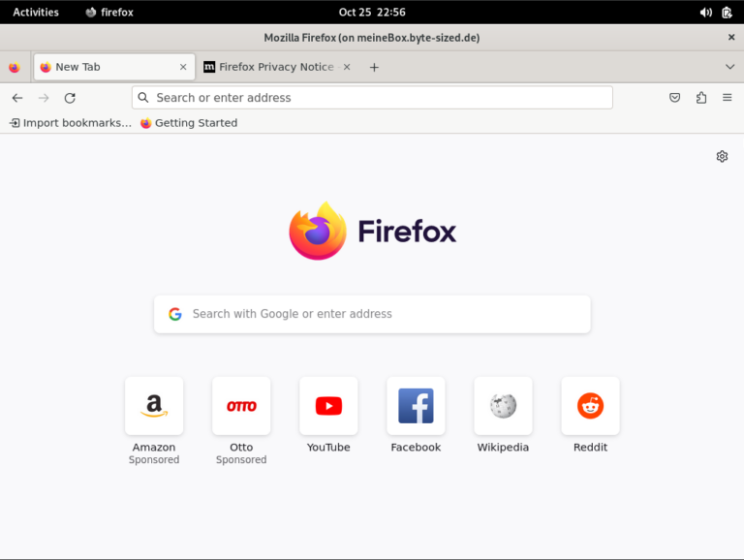Open the Getting Started bookmark
The width and height of the screenshot is (744, 560).
pyautogui.click(x=189, y=123)
